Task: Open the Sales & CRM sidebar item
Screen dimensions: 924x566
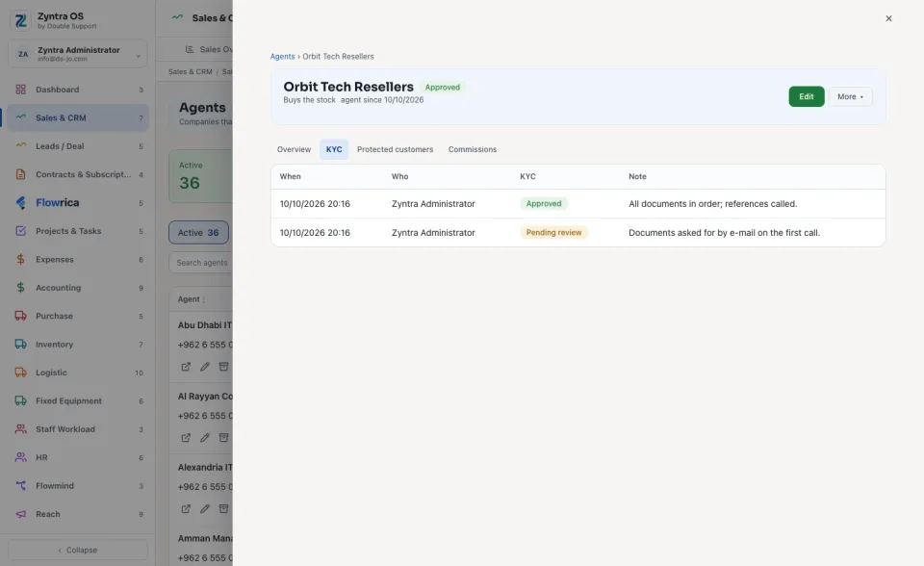Action: pyautogui.click(x=78, y=117)
